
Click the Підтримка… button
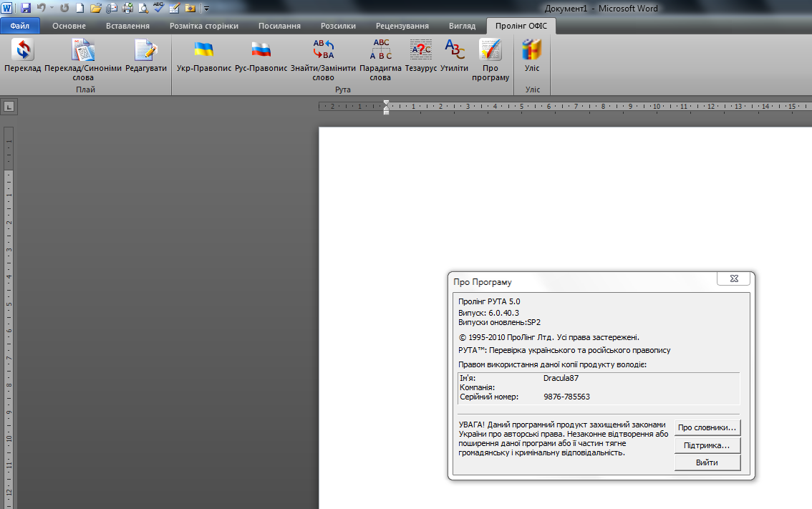pos(707,445)
